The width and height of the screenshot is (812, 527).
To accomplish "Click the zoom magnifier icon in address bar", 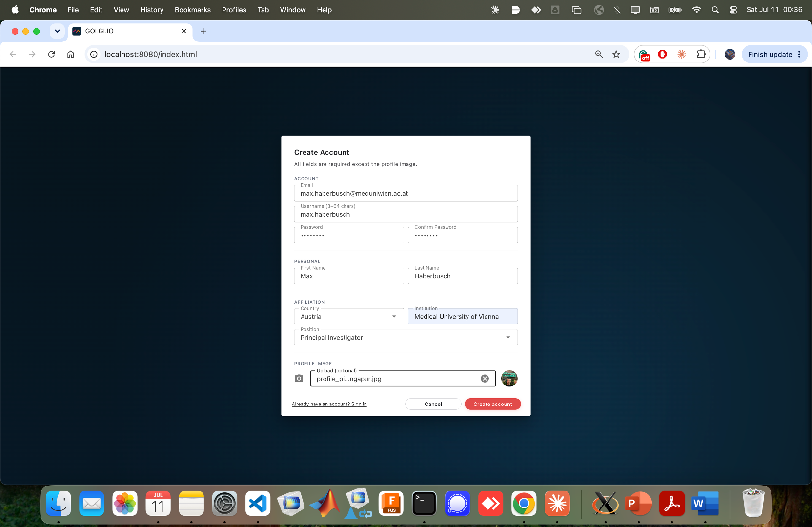I will pyautogui.click(x=599, y=54).
